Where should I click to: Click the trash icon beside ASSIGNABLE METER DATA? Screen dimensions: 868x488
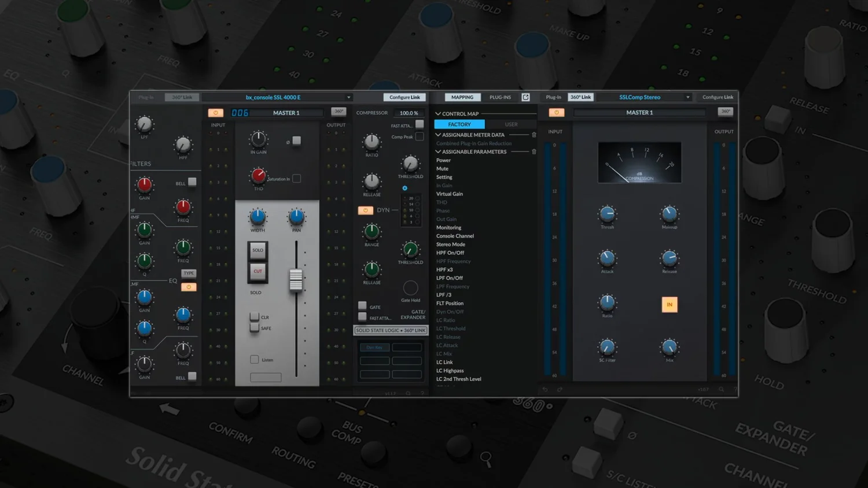click(533, 134)
